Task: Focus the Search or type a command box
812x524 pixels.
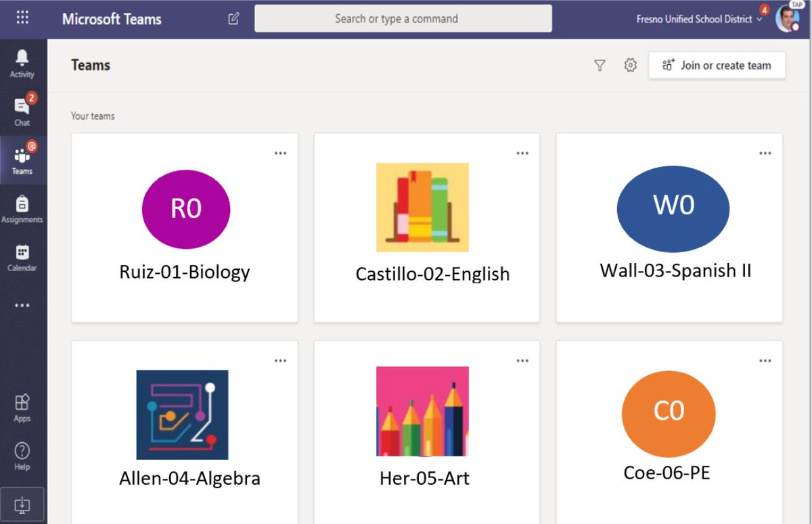Action: click(403, 19)
